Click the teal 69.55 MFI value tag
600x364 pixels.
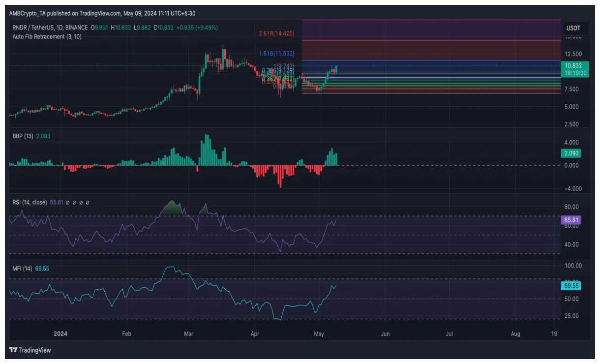tap(570, 284)
